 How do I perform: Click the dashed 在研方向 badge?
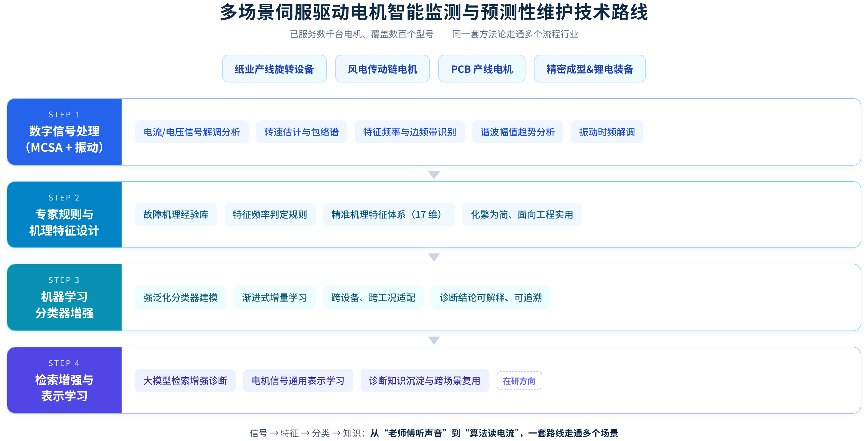(519, 381)
